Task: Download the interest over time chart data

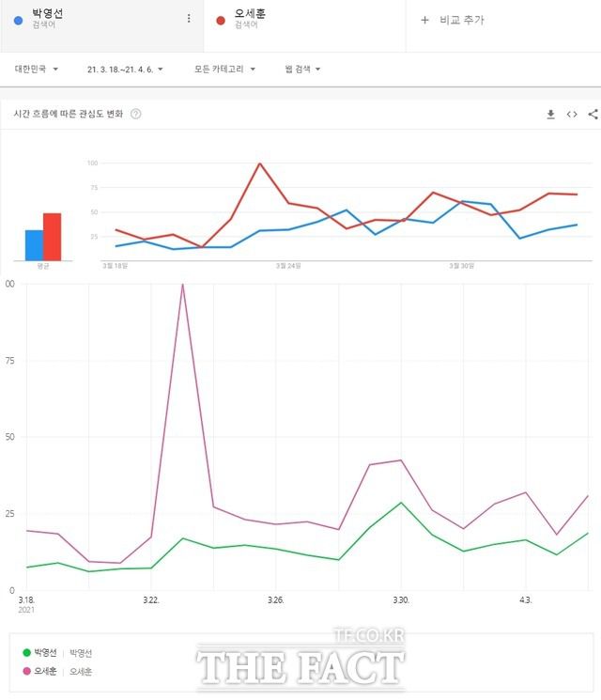Action: point(551,115)
